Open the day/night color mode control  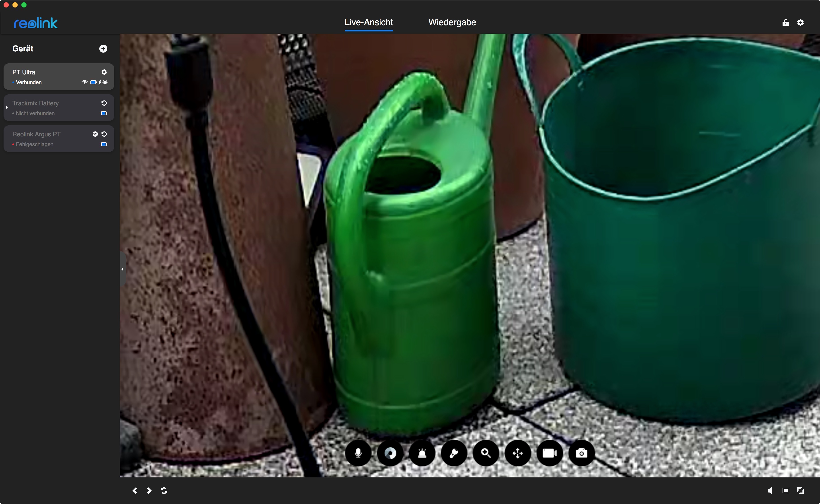click(390, 453)
